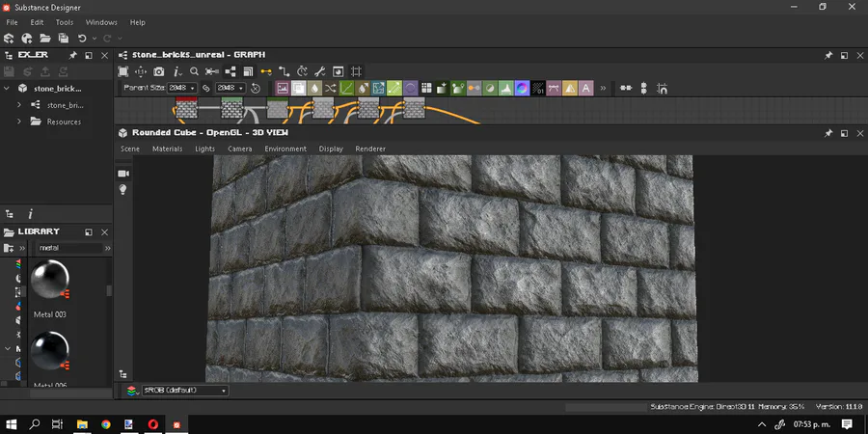Click the wrench tools icon in graph toolbar
This screenshot has height=434, width=868.
[319, 71]
